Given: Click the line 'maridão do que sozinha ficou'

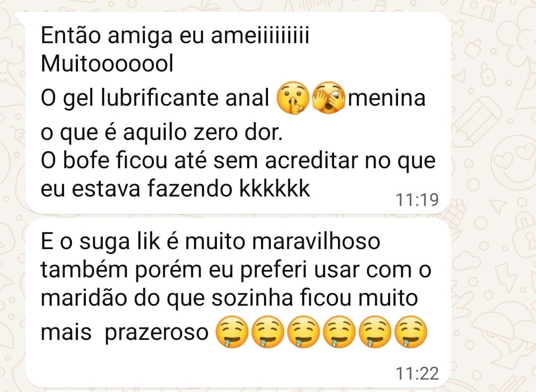Looking at the screenshot, I should tap(229, 299).
